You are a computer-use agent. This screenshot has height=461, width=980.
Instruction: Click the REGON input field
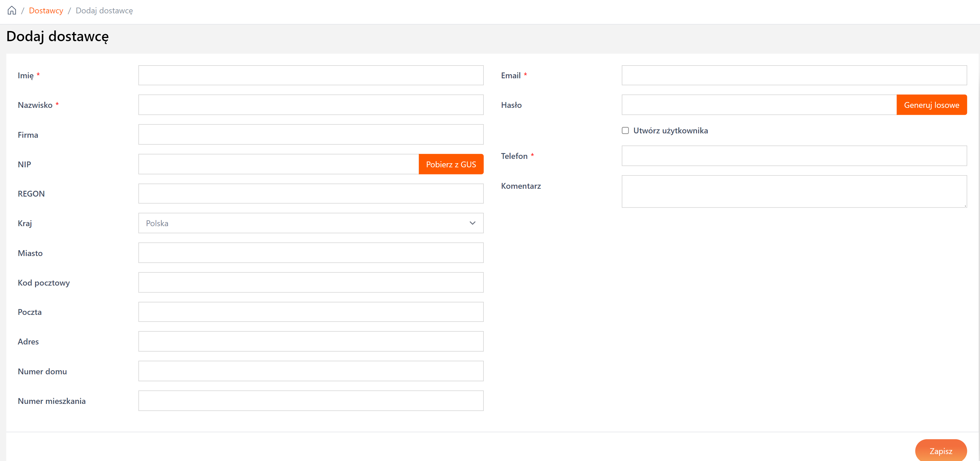[x=311, y=194]
